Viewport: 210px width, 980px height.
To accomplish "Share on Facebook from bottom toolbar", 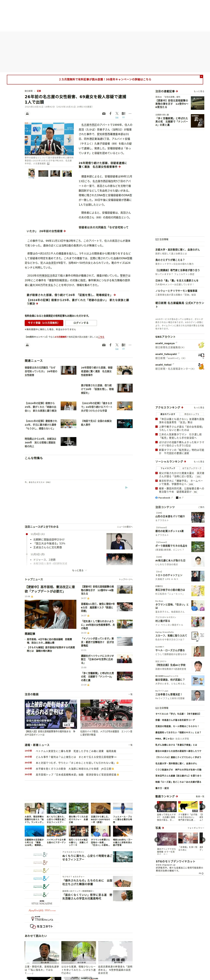I will click(111, 345).
